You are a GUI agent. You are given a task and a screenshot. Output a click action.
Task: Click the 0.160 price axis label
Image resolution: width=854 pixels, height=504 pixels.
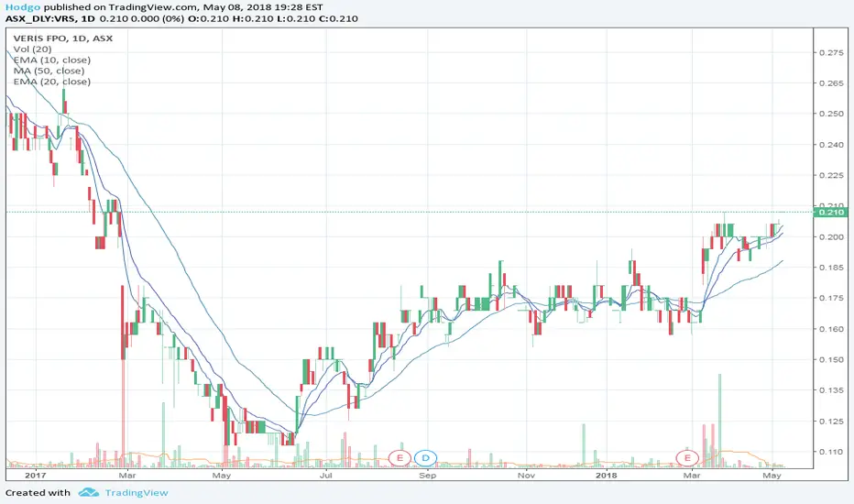831,329
